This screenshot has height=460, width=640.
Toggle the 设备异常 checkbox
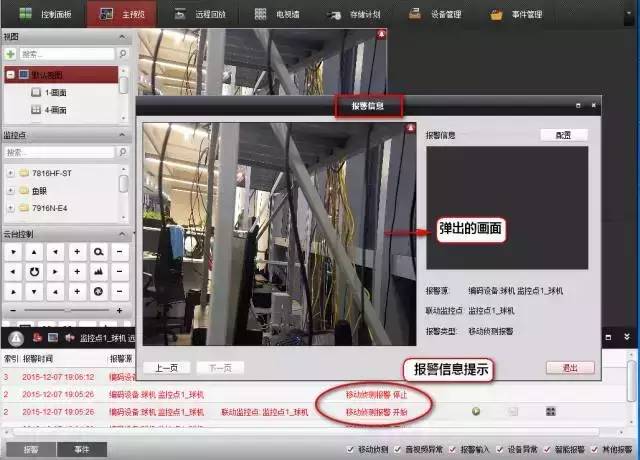500,449
